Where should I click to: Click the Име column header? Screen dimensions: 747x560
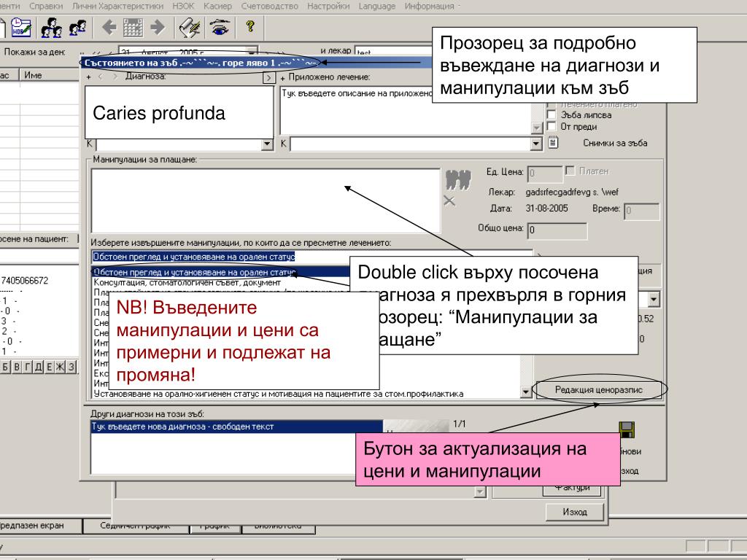point(49,75)
